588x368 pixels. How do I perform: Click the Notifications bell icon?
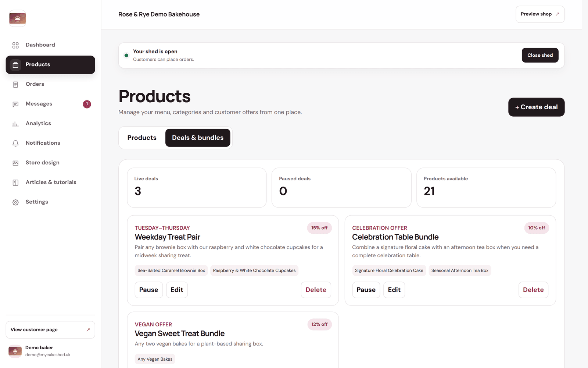pos(15,143)
